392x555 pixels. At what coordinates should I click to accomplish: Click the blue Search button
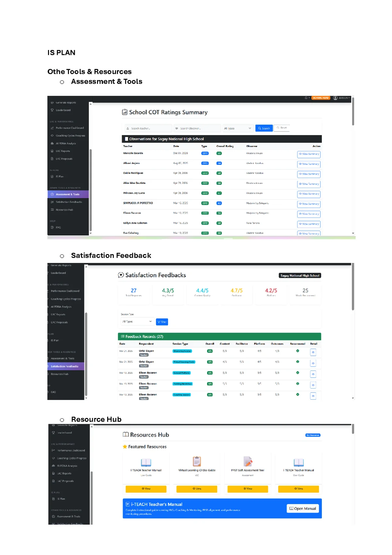tap(264, 128)
